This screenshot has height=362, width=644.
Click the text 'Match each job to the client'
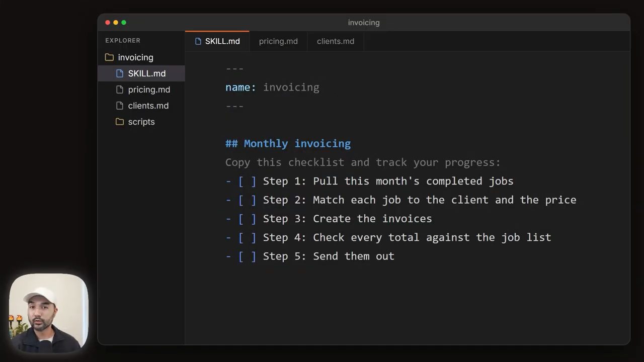click(400, 200)
